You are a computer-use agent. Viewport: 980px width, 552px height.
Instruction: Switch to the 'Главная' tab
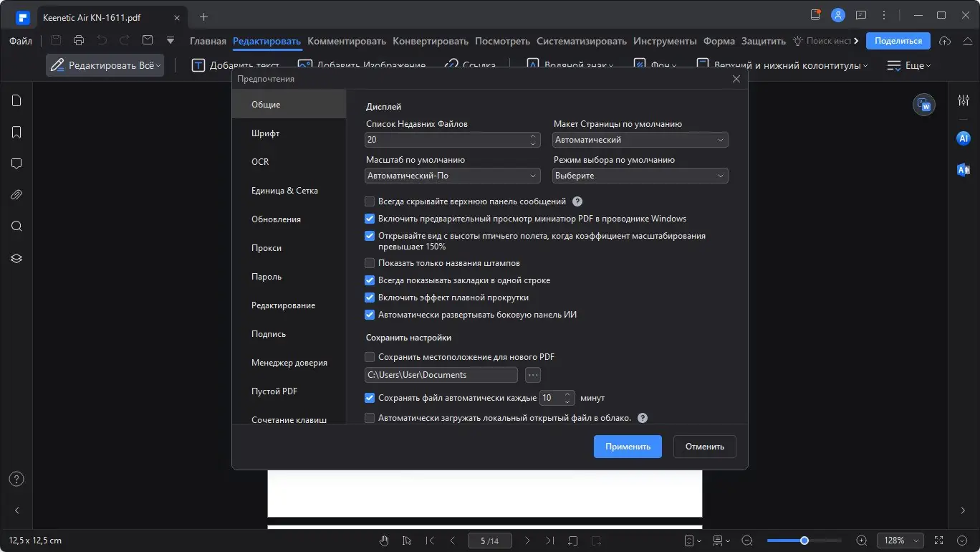[x=208, y=41]
